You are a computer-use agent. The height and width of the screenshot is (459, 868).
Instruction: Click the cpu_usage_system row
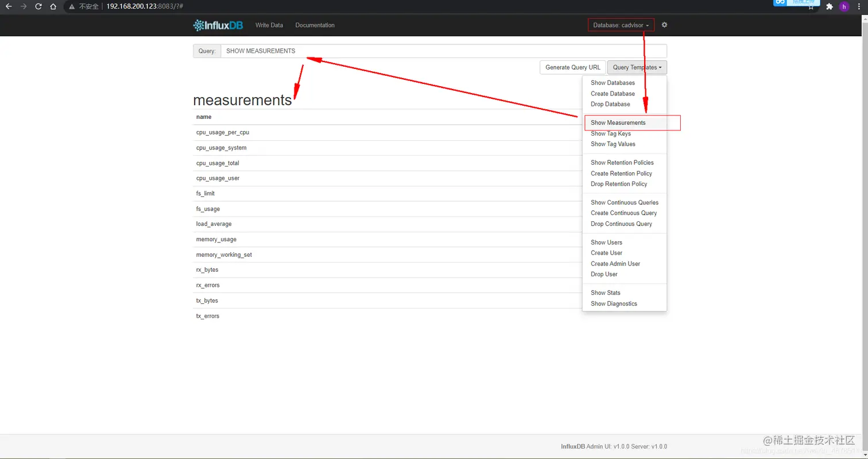(387, 148)
